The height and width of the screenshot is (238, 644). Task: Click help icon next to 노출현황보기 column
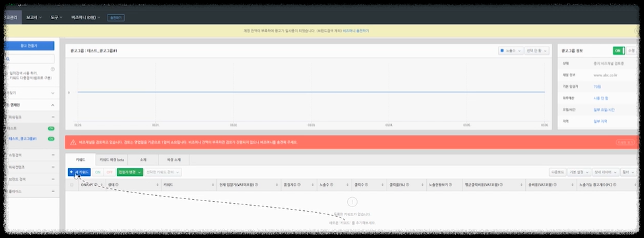pyautogui.click(x=451, y=185)
